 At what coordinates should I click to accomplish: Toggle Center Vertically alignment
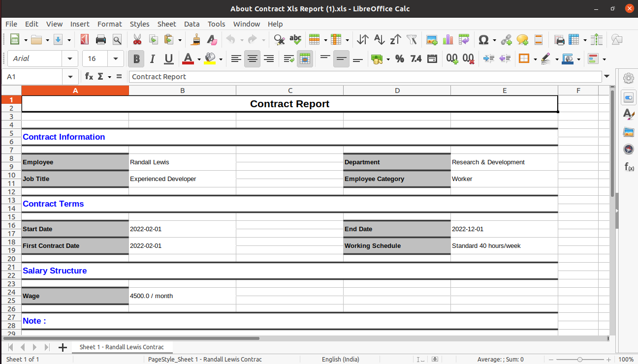(x=341, y=59)
